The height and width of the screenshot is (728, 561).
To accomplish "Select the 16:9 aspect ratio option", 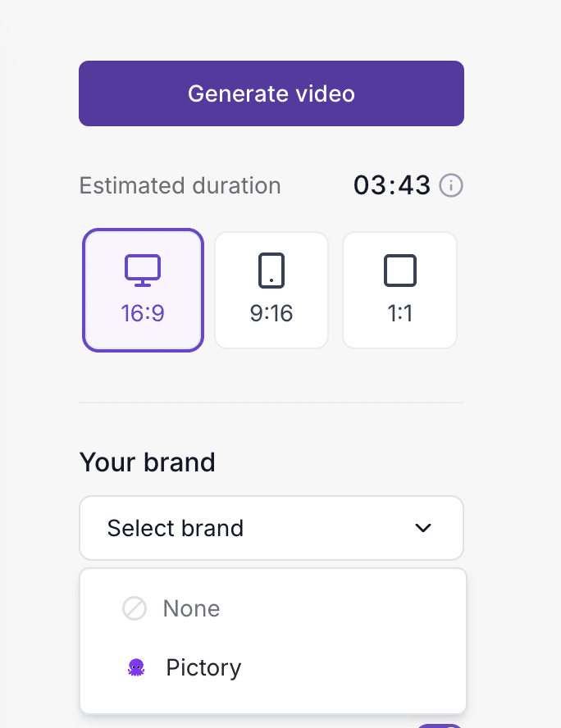I will pyautogui.click(x=143, y=291).
